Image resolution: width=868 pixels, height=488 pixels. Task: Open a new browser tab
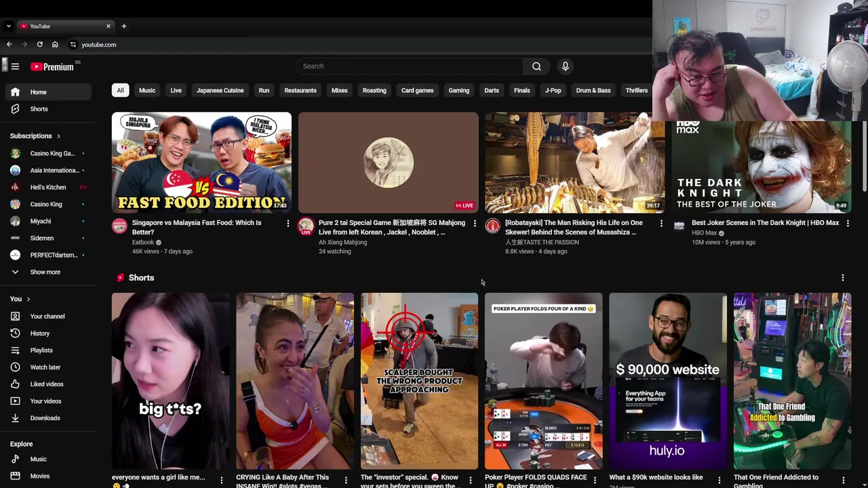(123, 26)
